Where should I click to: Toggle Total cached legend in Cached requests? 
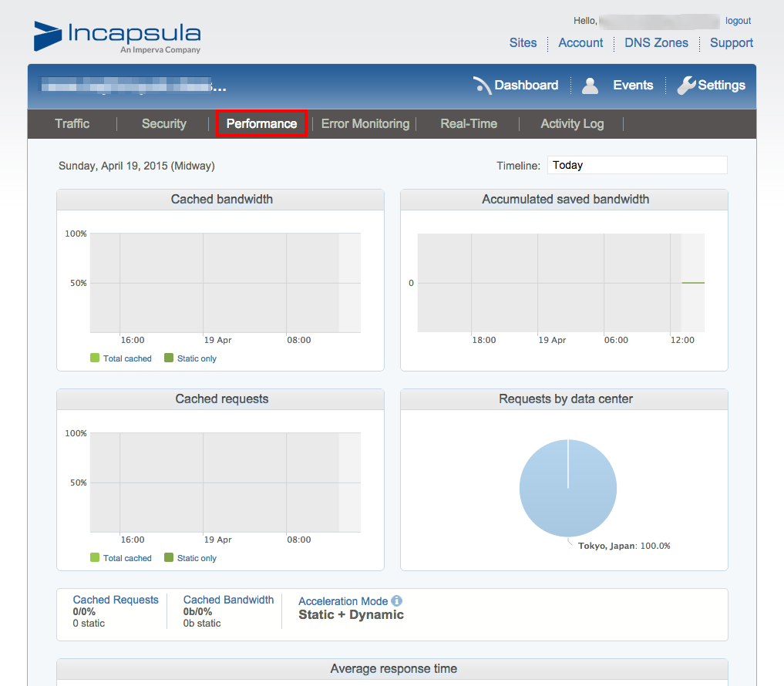(x=121, y=558)
